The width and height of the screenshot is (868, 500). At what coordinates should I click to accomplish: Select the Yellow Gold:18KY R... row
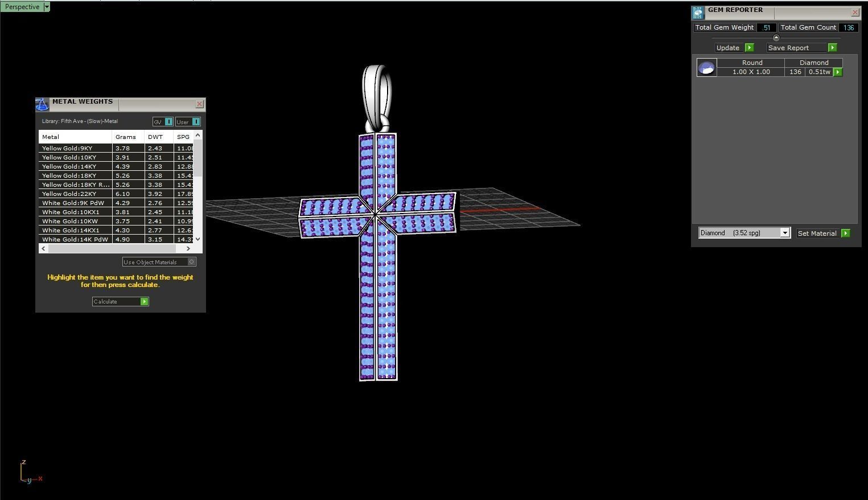[x=117, y=185]
